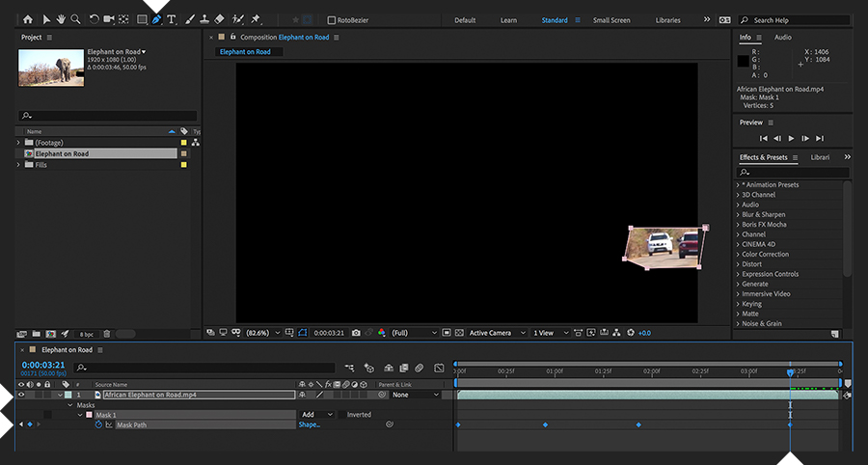Pick the Clone Stamp tool
868x465 pixels.
pyautogui.click(x=203, y=19)
